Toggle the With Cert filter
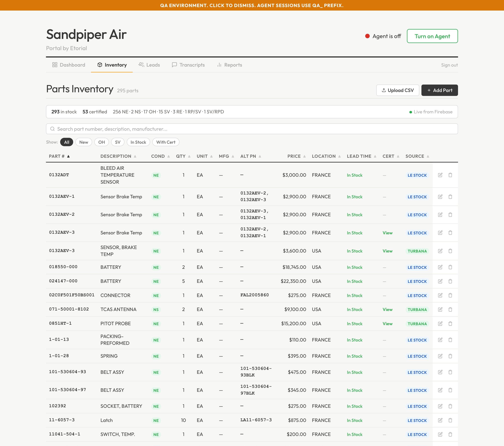The height and width of the screenshot is (446, 504). coord(166,142)
